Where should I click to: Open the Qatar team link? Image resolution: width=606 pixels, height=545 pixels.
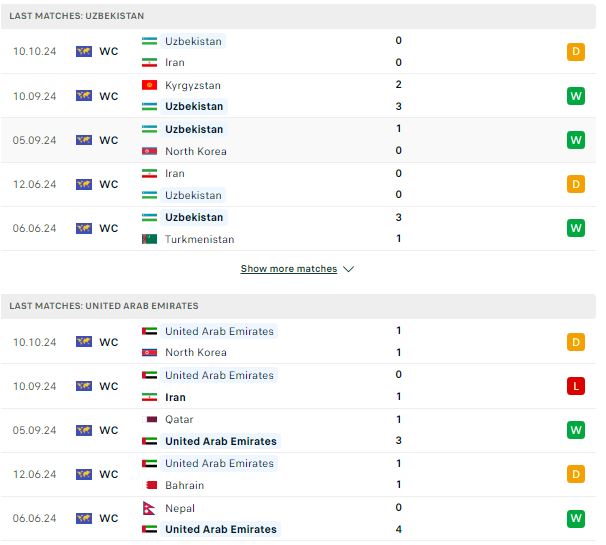click(x=179, y=419)
